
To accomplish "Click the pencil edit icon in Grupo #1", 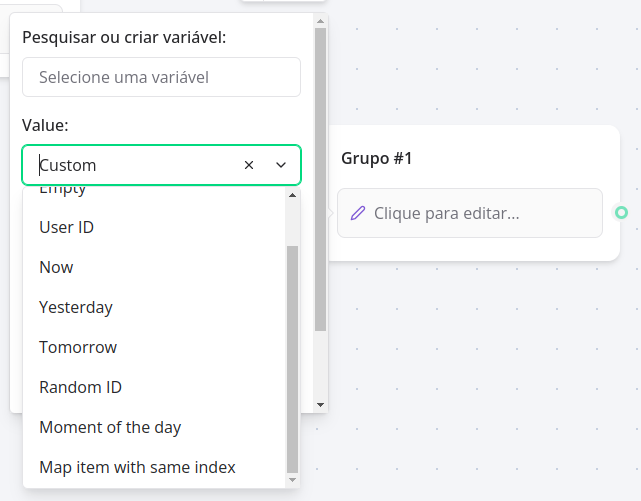I will point(358,213).
